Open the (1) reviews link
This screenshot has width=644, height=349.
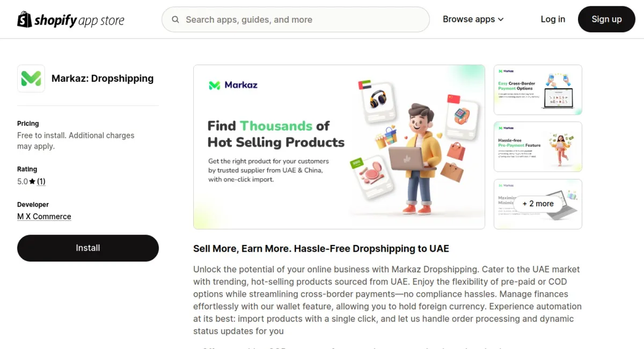41,181
